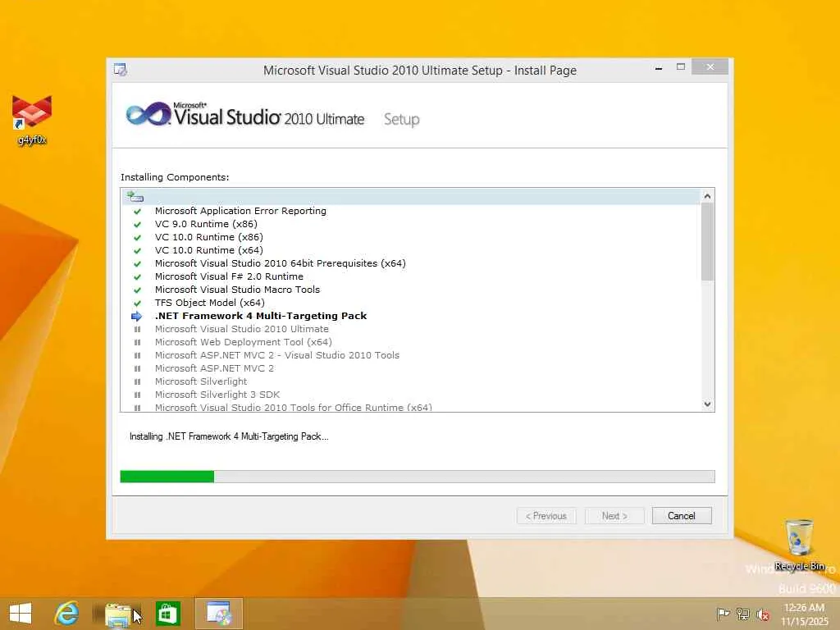The width and height of the screenshot is (840, 630).
Task: Click the disabled Next button
Action: click(x=614, y=516)
